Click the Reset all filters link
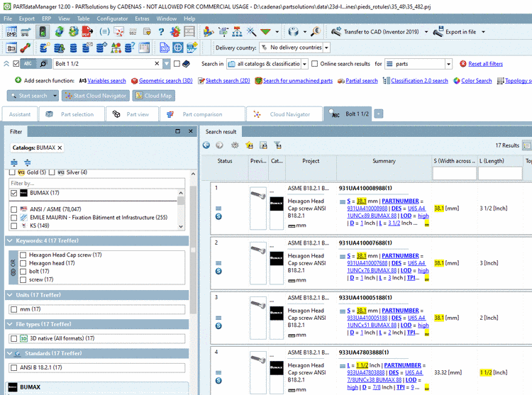 485,64
